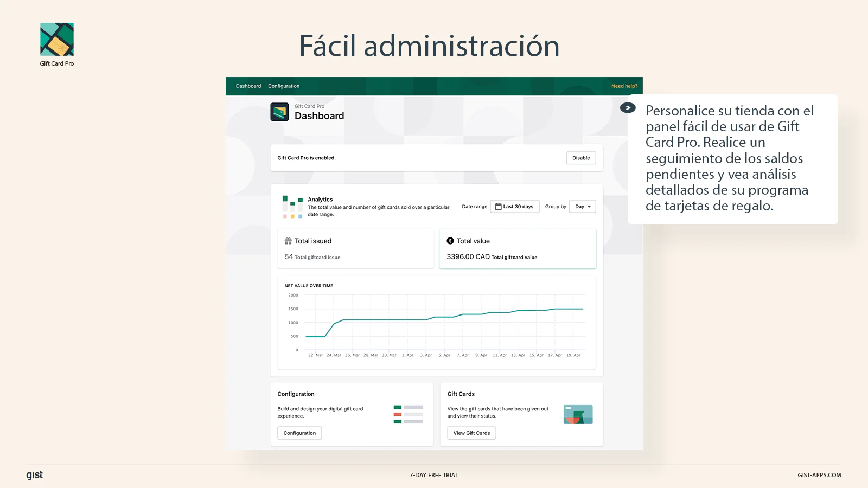This screenshot has width=868, height=488.
Task: Click the 7-DAY FREE TRIAL footer text
Action: pos(434,475)
